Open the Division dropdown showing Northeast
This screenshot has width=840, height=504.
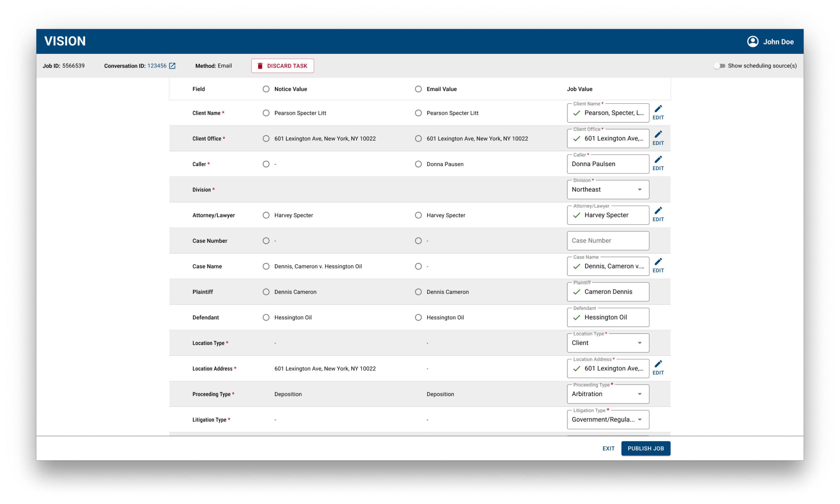coord(608,190)
